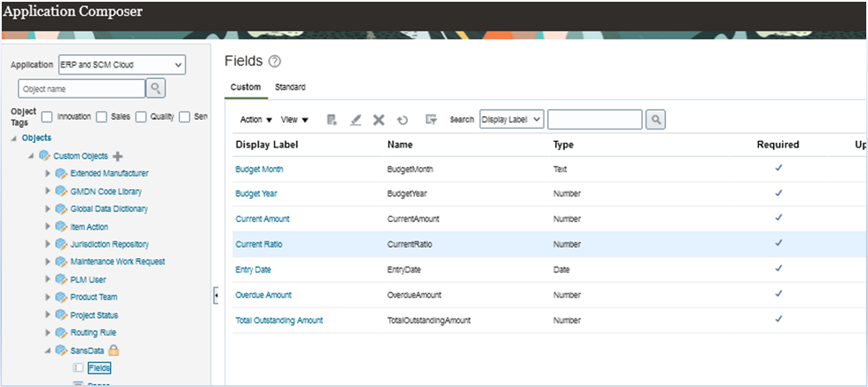This screenshot has width=868, height=387.
Task: Click the delete X toolbar icon
Action: coord(379,119)
